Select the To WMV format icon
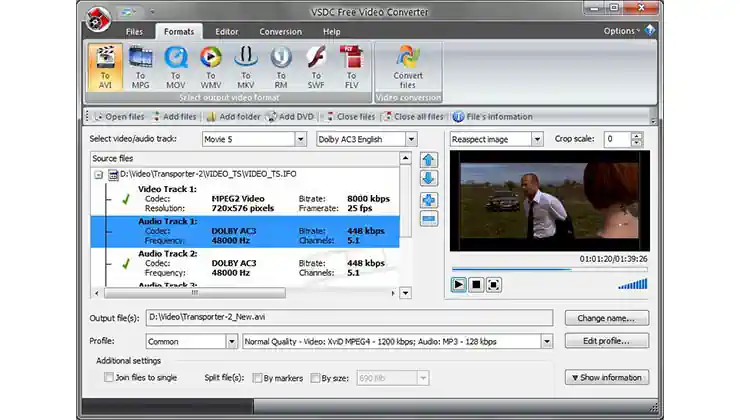The image size is (740, 420). coord(210,64)
